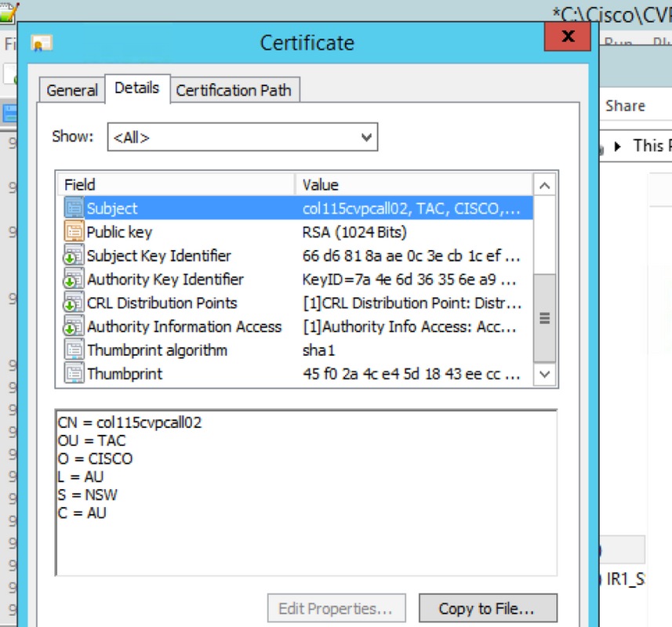Click the OU = TAC line
The width and height of the screenshot is (672, 627).
tap(92, 440)
